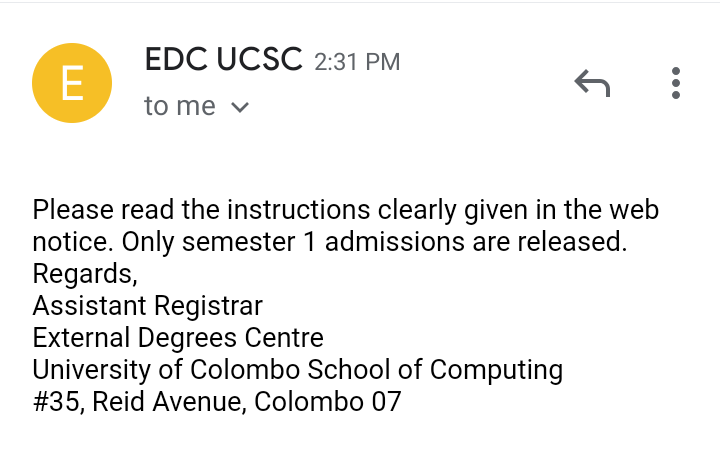Click the word 'notice.' in message body
Viewport: 720px width, 476px height.
73,242
